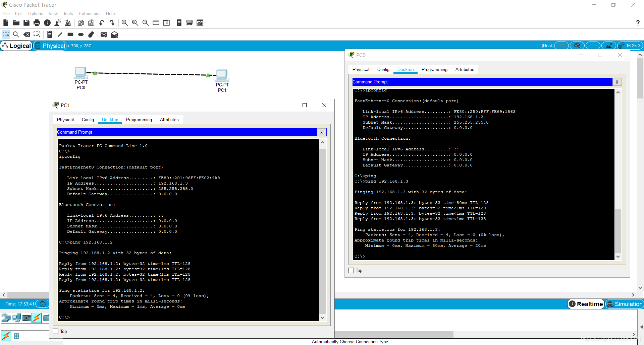Image resolution: width=644 pixels, height=345 pixels.
Task: Switch to Logical workspace view
Action: 16,46
